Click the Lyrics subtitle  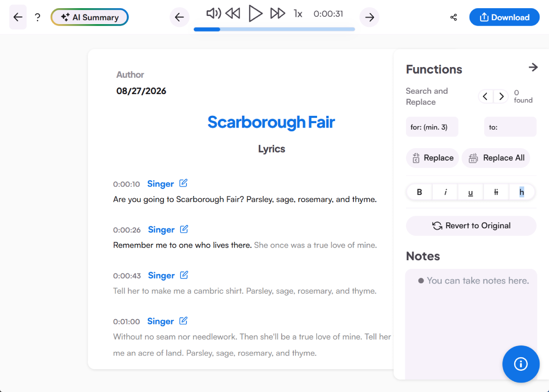click(x=272, y=149)
